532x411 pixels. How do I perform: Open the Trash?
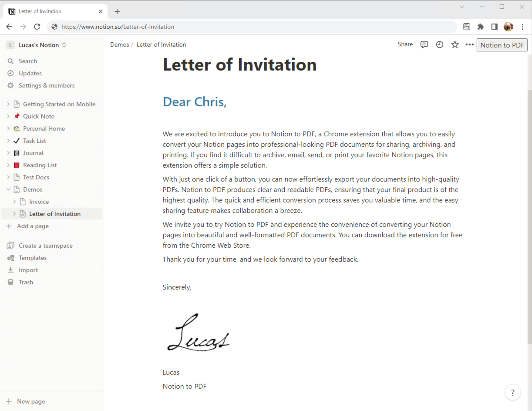click(x=25, y=282)
